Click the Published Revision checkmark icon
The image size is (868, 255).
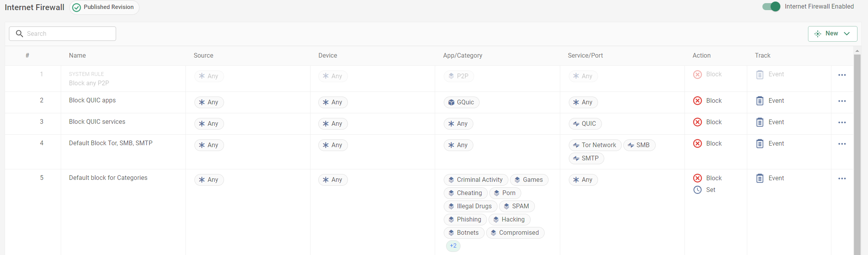pyautogui.click(x=77, y=7)
